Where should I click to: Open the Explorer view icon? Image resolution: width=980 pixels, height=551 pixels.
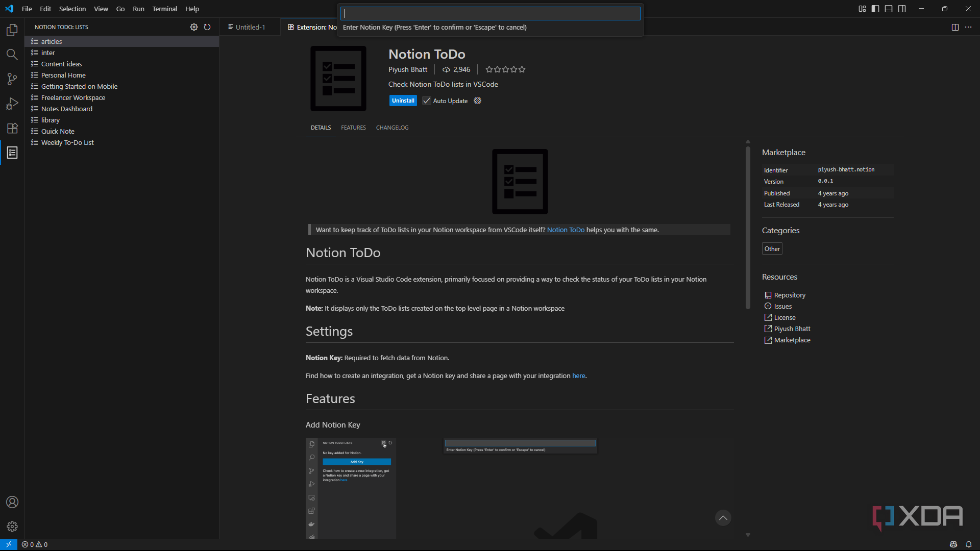pos(12,30)
